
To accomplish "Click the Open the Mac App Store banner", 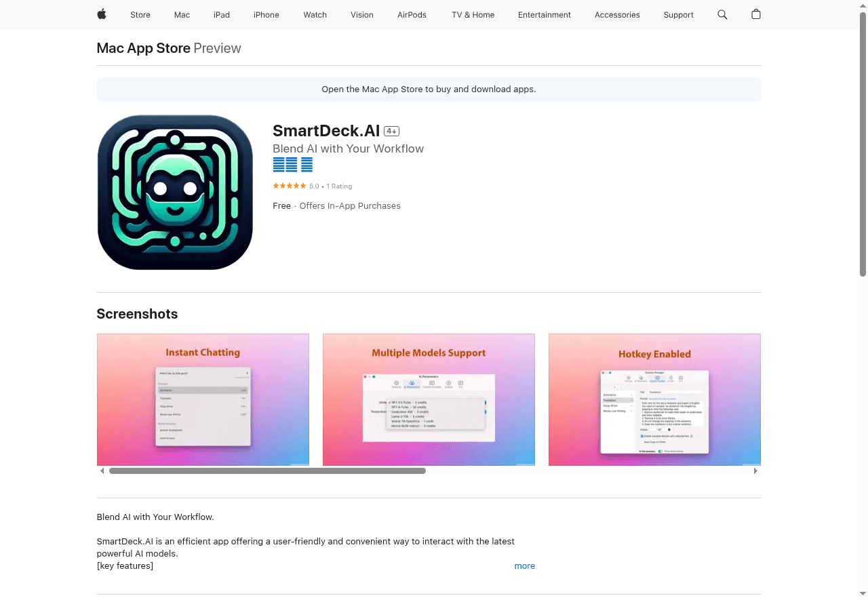I will (429, 89).
